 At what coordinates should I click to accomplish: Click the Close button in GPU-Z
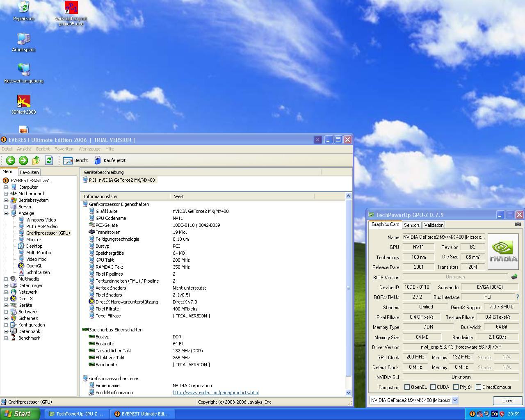tap(507, 401)
